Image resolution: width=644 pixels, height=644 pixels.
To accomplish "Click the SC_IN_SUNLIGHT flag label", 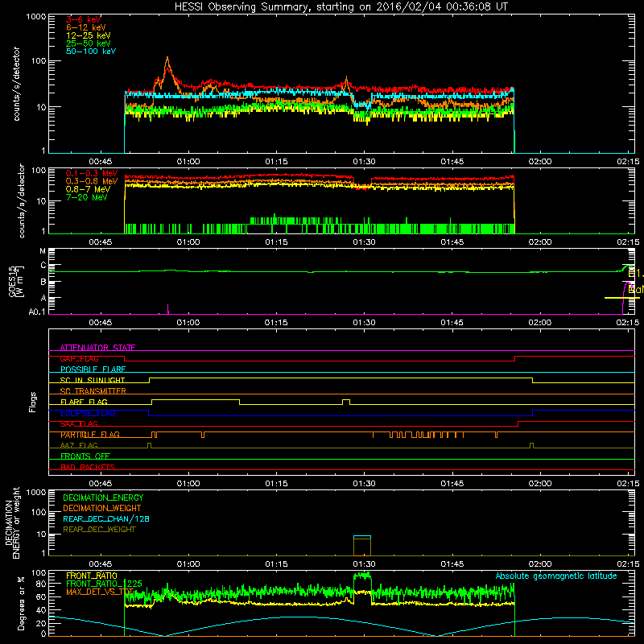I will coord(93,380).
